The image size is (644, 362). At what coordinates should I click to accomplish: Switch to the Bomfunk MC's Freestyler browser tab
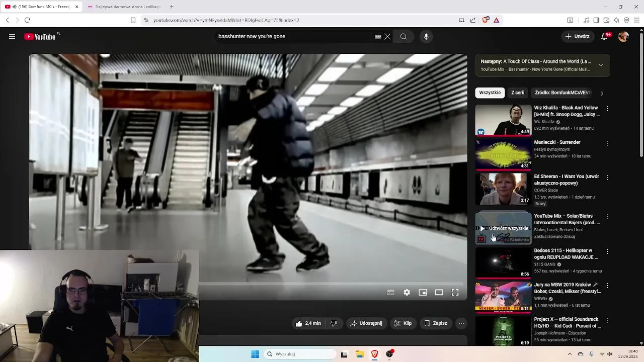41,7
